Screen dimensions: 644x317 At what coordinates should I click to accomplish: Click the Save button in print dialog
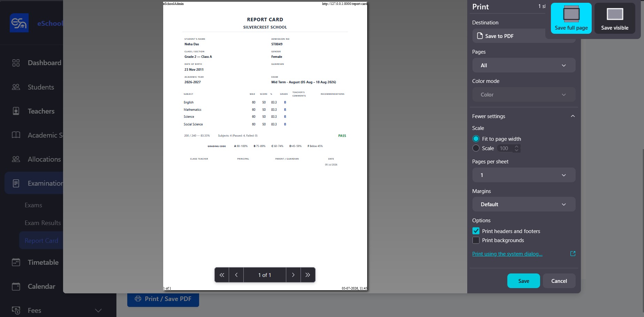pyautogui.click(x=523, y=281)
